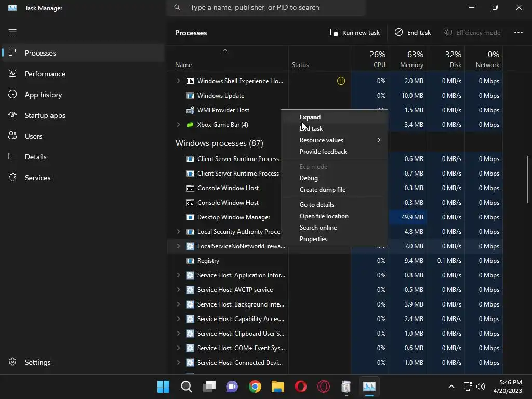
Task: Expand Service Host: AVCTP service
Action: (179, 290)
